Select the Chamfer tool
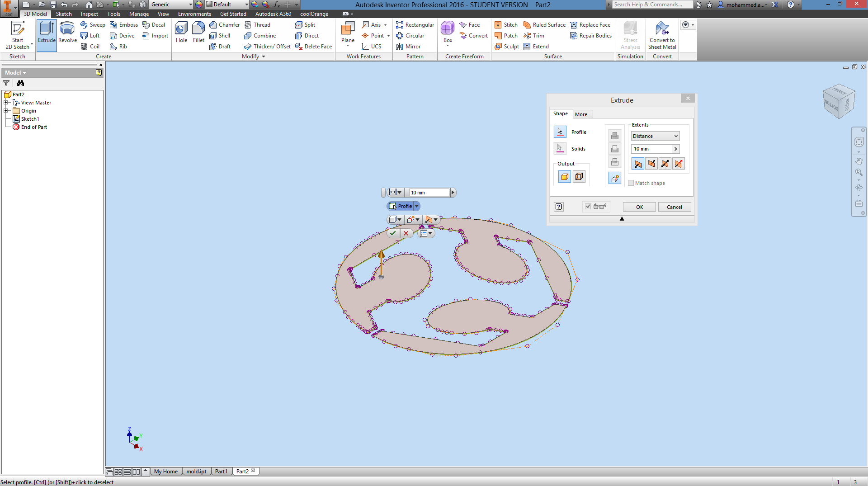This screenshot has height=486, width=868. pos(224,25)
